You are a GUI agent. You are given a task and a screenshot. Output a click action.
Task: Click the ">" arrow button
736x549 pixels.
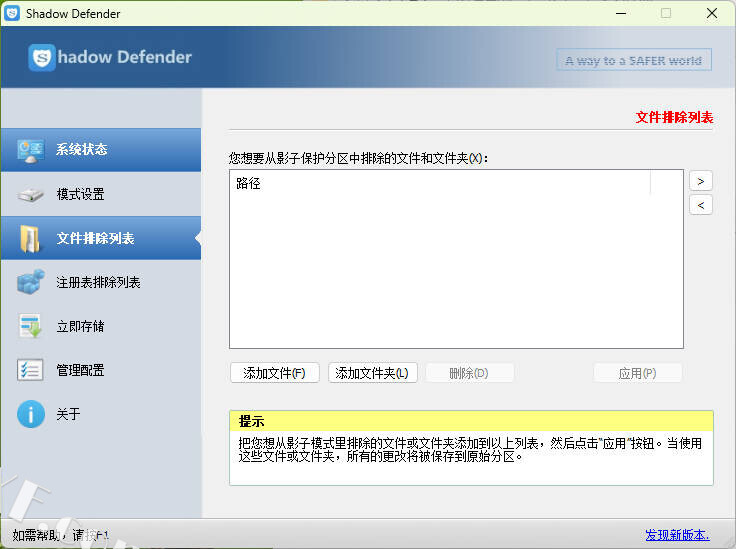pos(701,181)
